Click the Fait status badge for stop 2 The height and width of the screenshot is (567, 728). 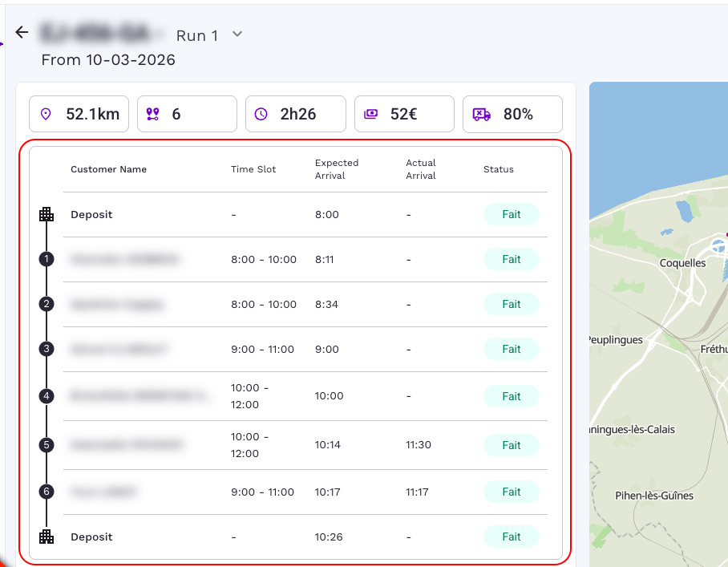[x=511, y=305]
